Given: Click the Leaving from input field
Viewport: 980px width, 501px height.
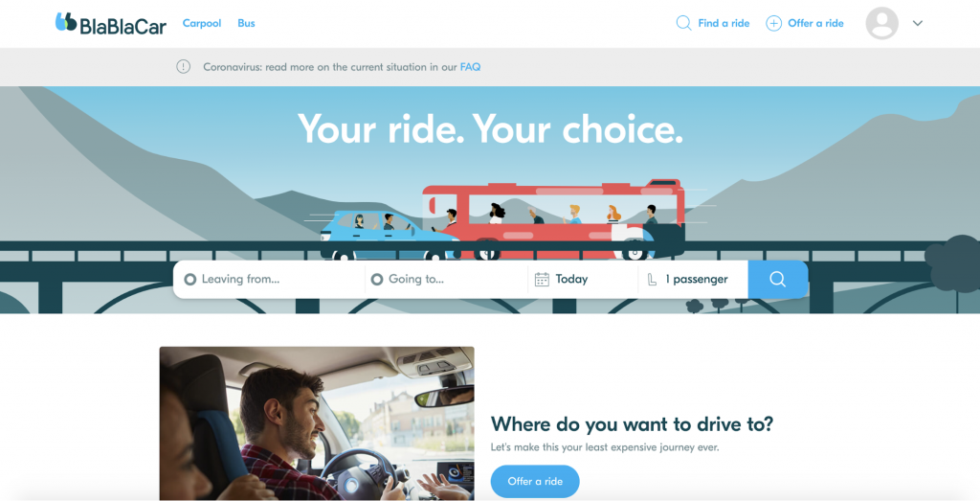Looking at the screenshot, I should point(269,279).
